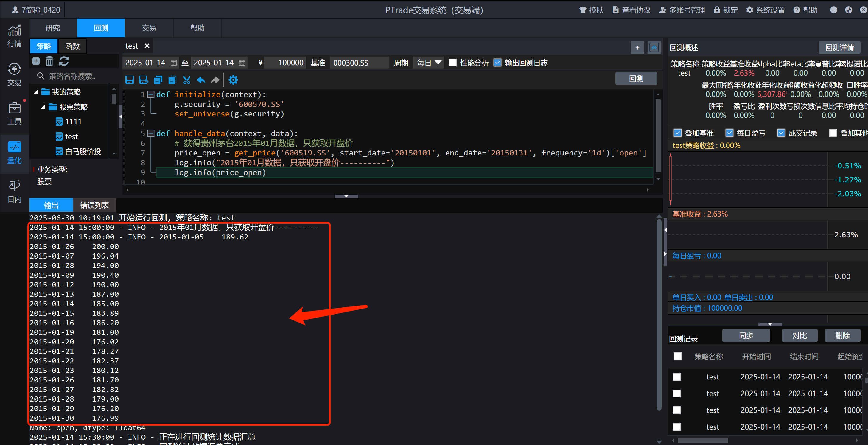Toggle the 叠加基准 checkbox

pyautogui.click(x=677, y=133)
